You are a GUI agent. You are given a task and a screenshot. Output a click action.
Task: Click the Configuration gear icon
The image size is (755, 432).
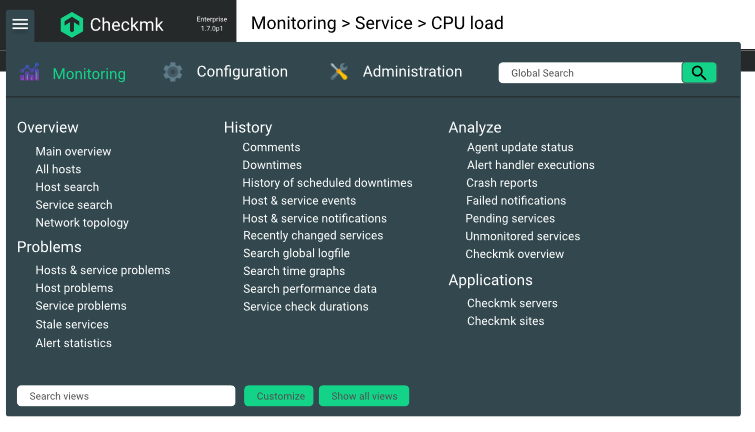point(172,72)
